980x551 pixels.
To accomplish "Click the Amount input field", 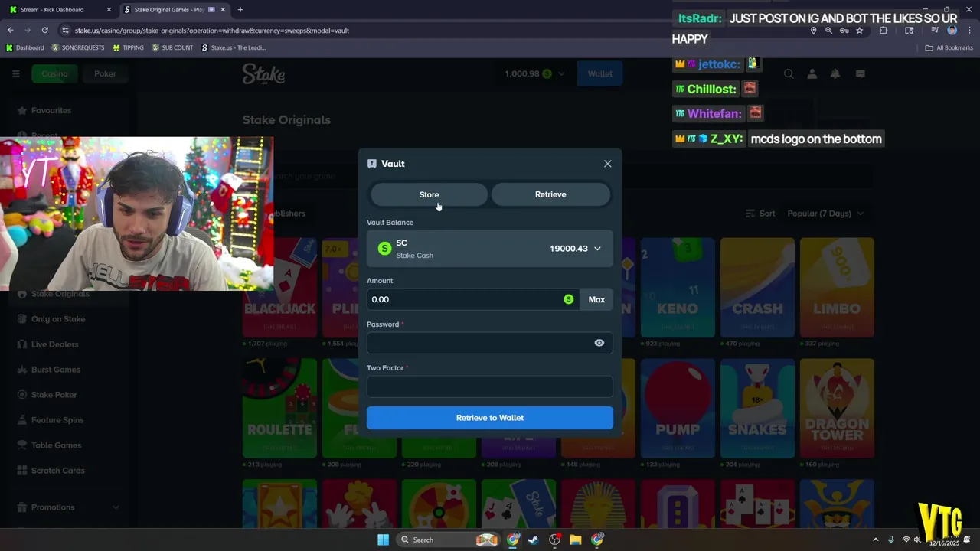I will coord(472,299).
